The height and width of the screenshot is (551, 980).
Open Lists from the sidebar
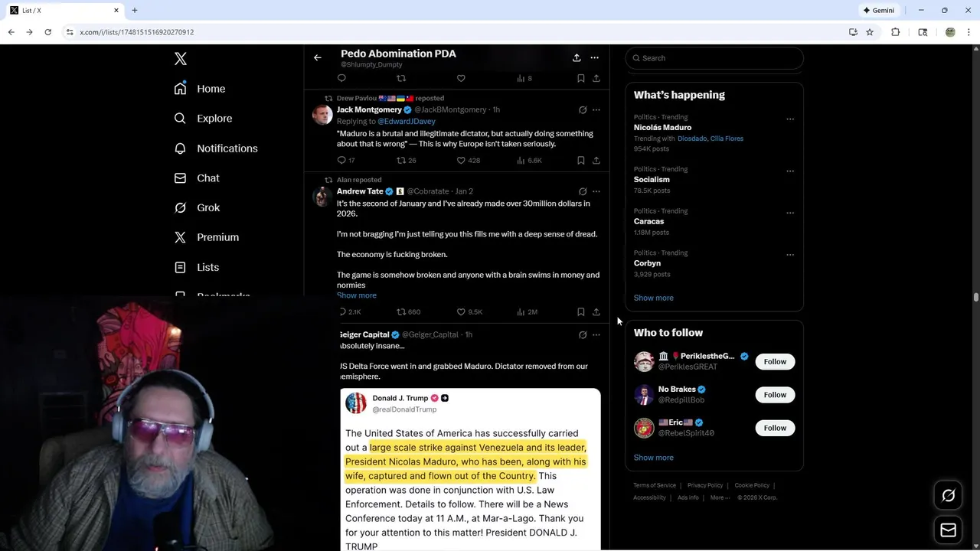(x=197, y=267)
